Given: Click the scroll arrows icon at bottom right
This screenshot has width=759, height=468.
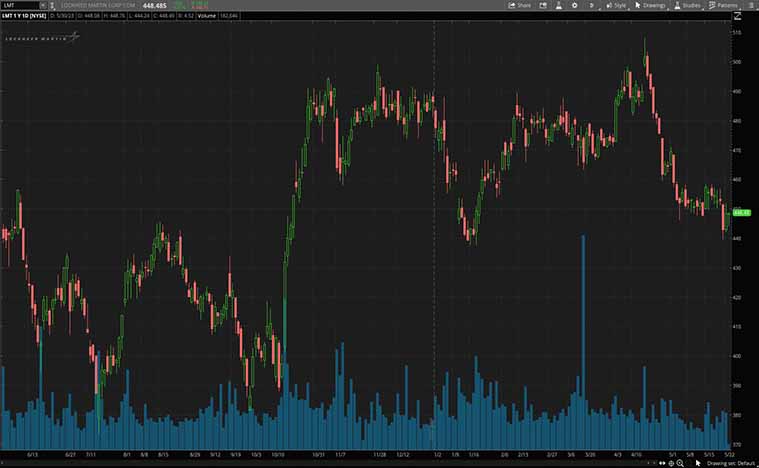Looking at the screenshot, I should (662, 463).
